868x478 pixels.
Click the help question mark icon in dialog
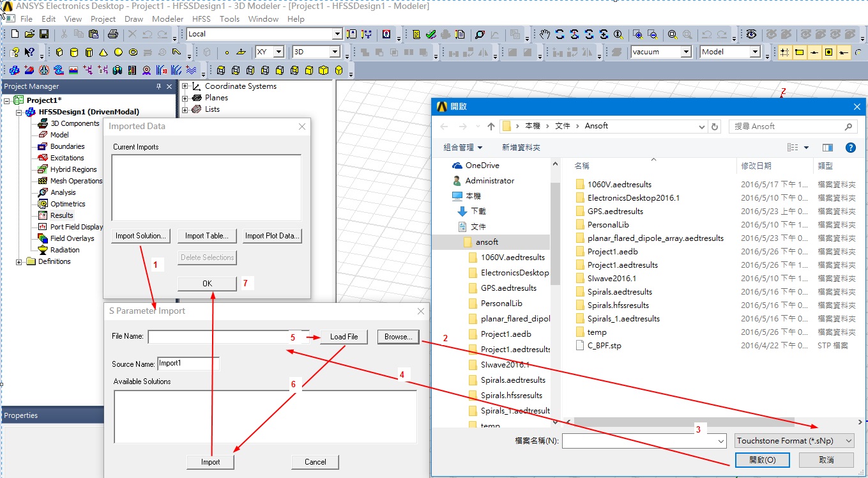coord(850,148)
